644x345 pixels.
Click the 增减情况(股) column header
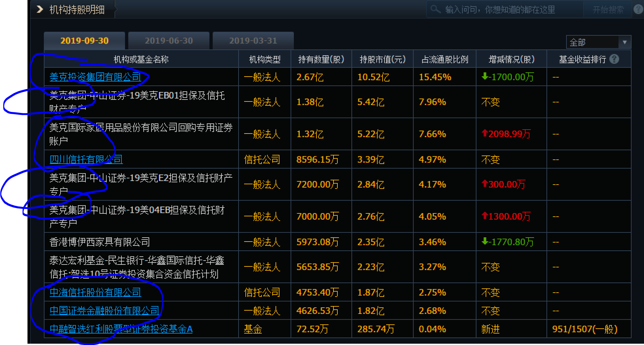click(511, 59)
